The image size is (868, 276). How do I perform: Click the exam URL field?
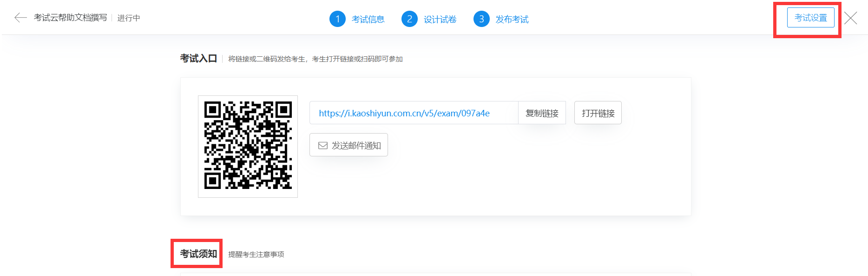coord(414,113)
